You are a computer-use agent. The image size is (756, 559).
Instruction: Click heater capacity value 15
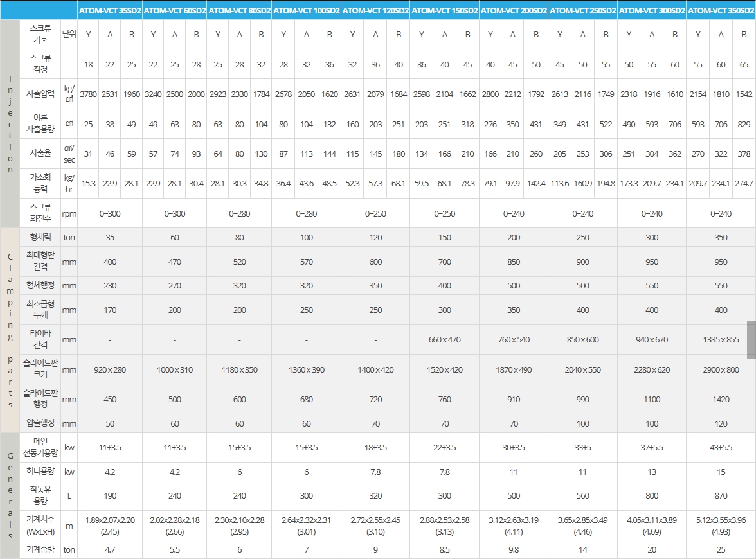721,472
